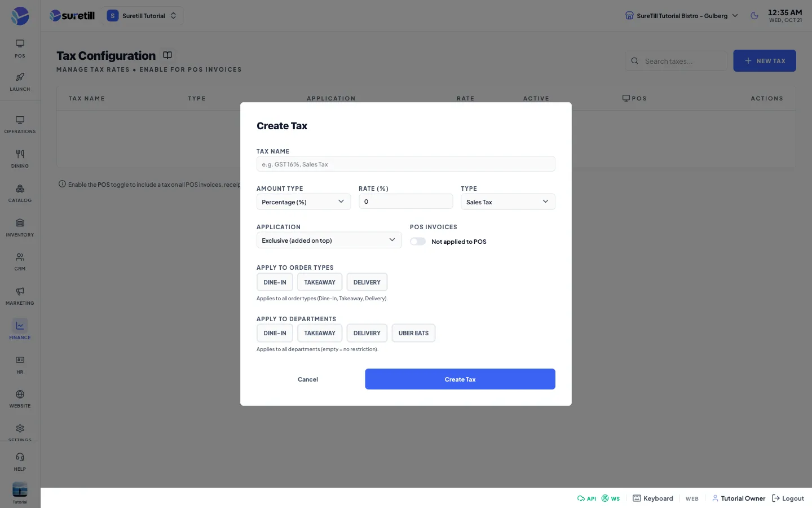Toggle Delivery under Apply to Order Types

click(367, 282)
